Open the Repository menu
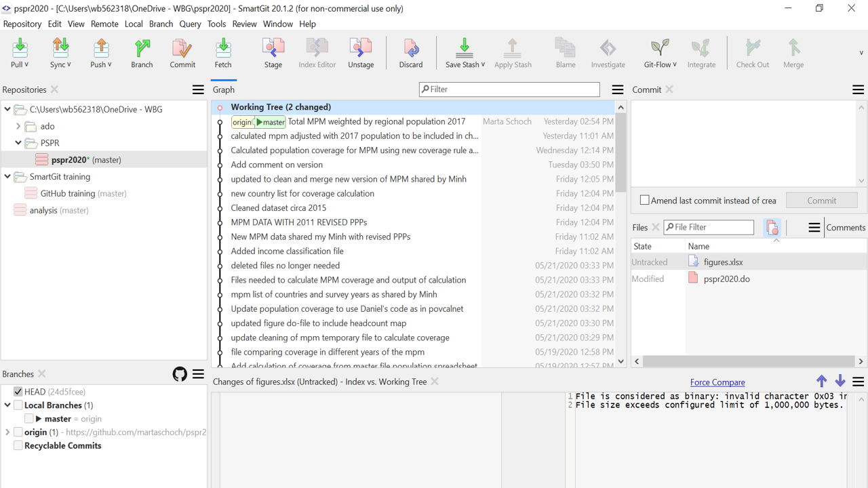The height and width of the screenshot is (488, 868). tap(22, 24)
